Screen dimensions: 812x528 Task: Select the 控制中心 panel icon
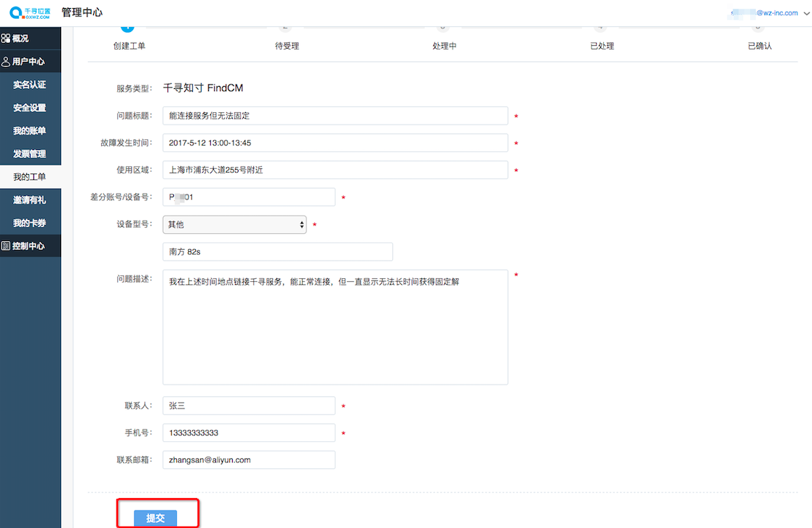(x=6, y=246)
